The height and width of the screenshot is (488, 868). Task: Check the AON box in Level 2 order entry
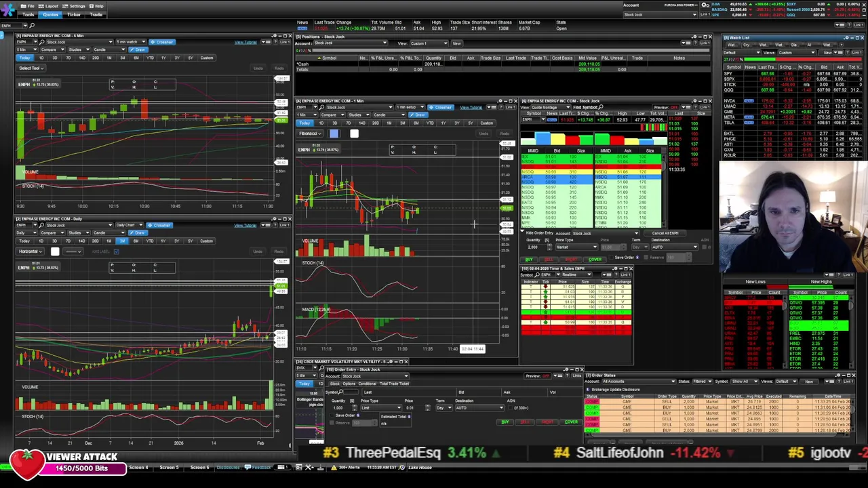coord(704,247)
